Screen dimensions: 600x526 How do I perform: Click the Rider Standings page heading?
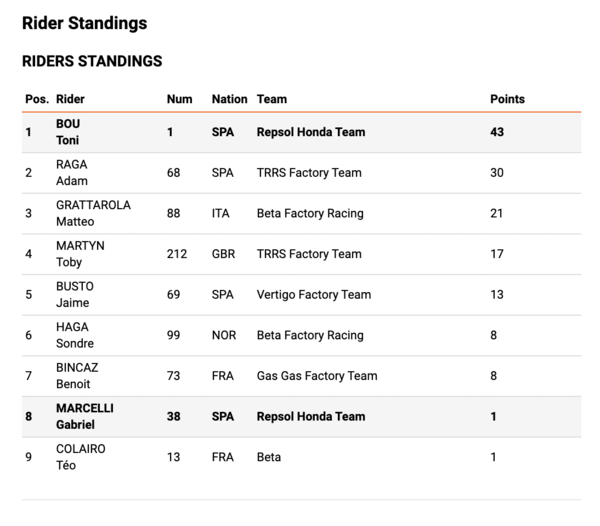(85, 23)
